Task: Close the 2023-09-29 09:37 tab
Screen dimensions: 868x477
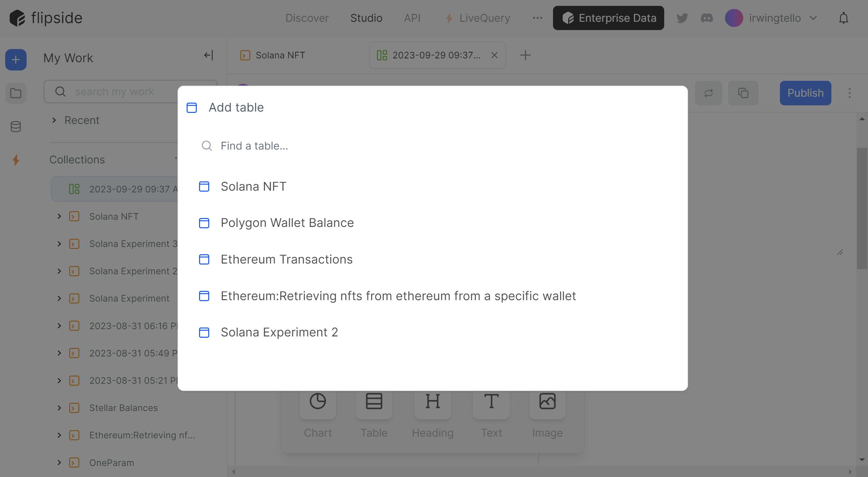Action: tap(494, 55)
